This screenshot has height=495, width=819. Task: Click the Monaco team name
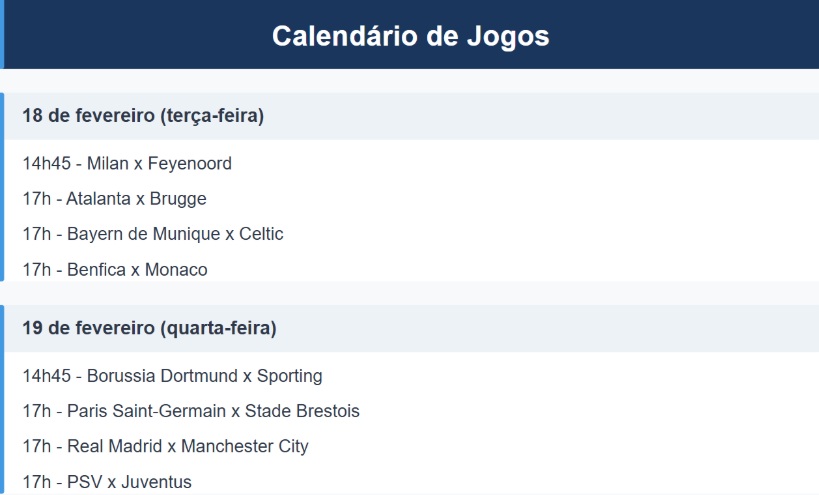pos(176,270)
